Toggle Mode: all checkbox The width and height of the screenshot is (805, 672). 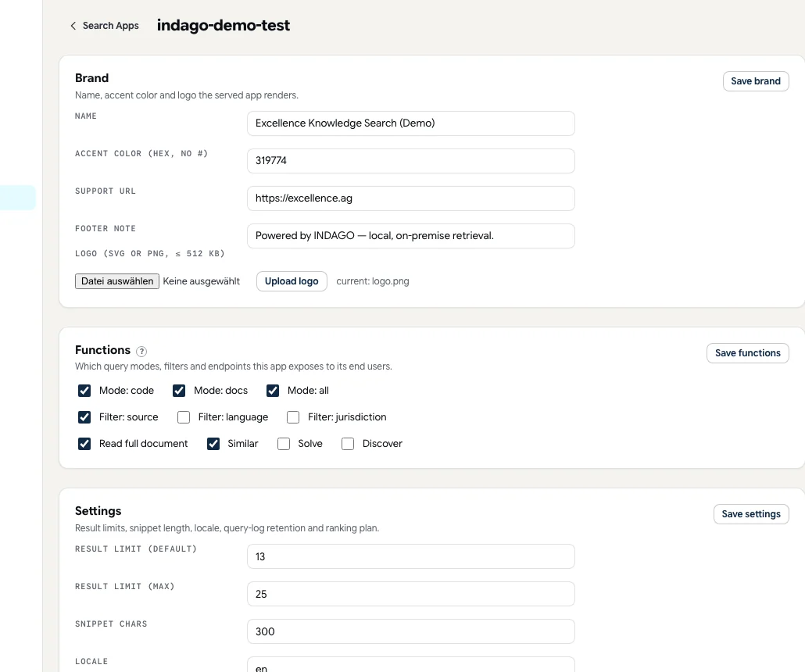pos(273,391)
